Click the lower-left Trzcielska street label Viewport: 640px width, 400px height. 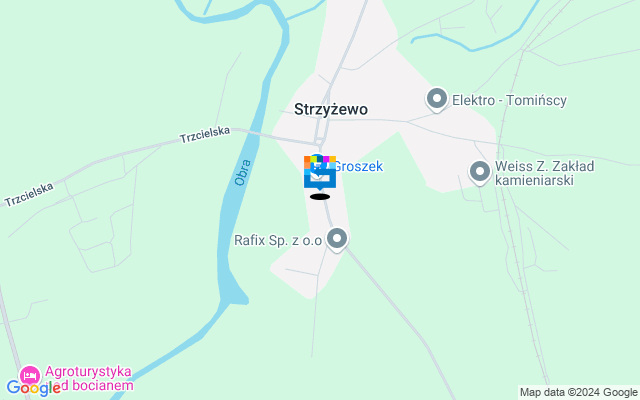click(29, 194)
